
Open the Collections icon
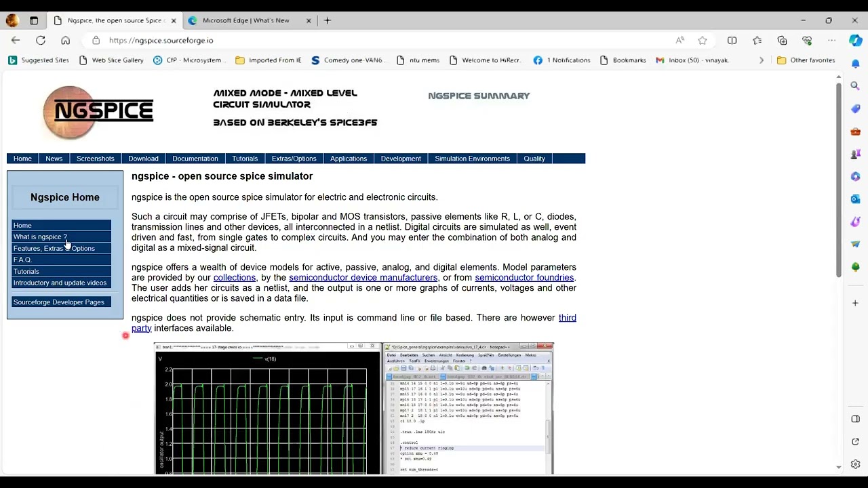tap(782, 41)
